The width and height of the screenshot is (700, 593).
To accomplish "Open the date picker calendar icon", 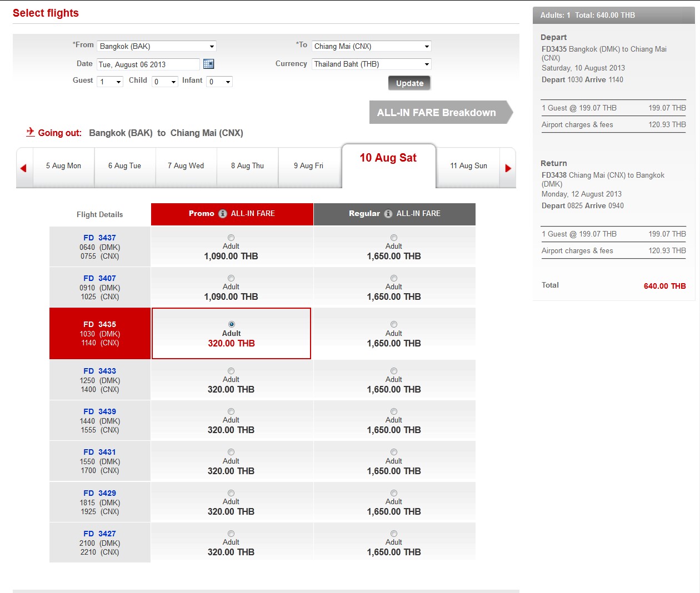I will click(208, 64).
